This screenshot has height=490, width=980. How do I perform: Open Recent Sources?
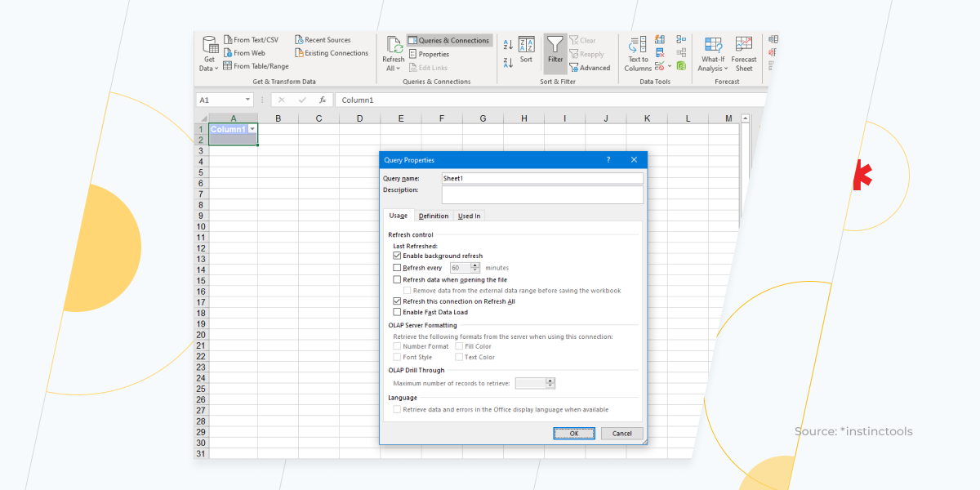click(323, 40)
